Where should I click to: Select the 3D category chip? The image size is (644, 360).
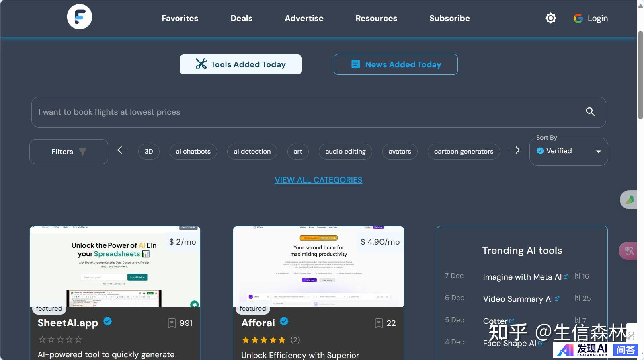149,152
